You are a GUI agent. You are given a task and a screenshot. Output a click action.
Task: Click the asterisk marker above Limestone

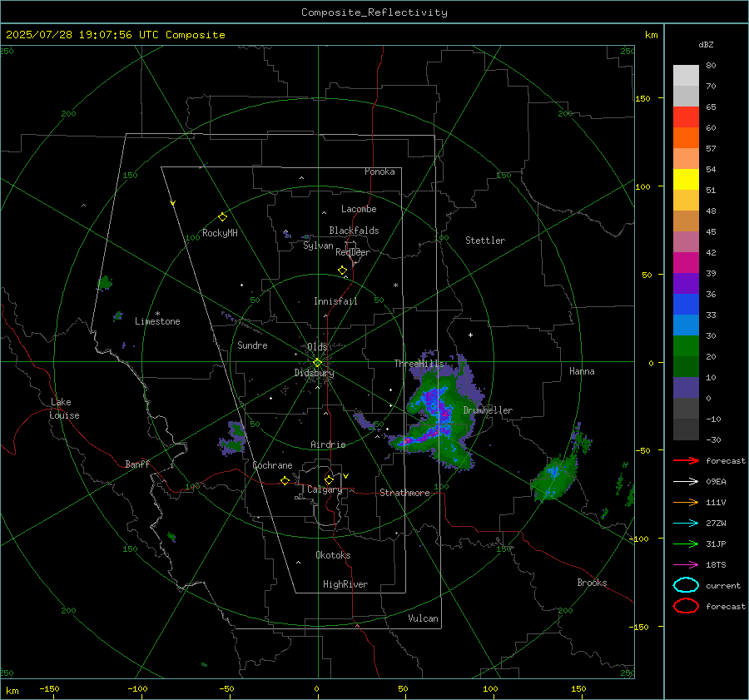pyautogui.click(x=157, y=314)
